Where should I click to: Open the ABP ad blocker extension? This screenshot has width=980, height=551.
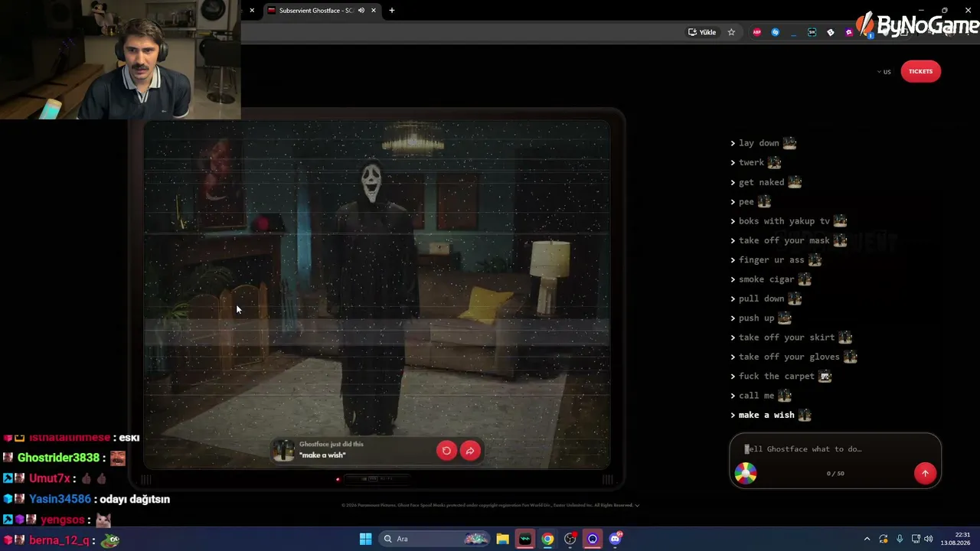point(757,32)
